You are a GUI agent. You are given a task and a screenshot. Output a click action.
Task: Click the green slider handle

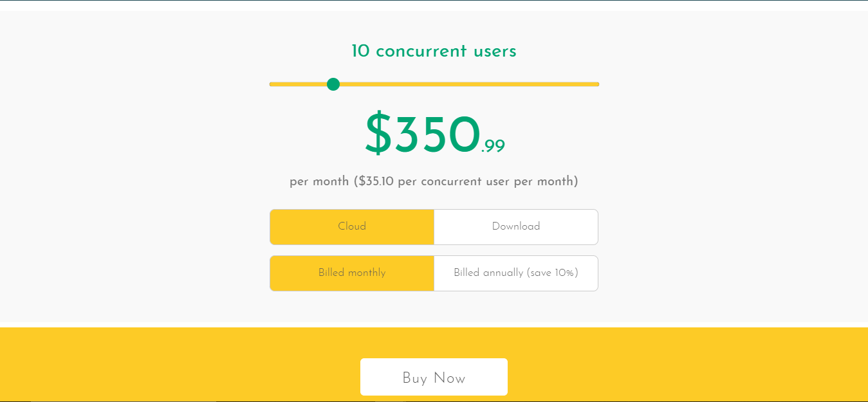[333, 84]
